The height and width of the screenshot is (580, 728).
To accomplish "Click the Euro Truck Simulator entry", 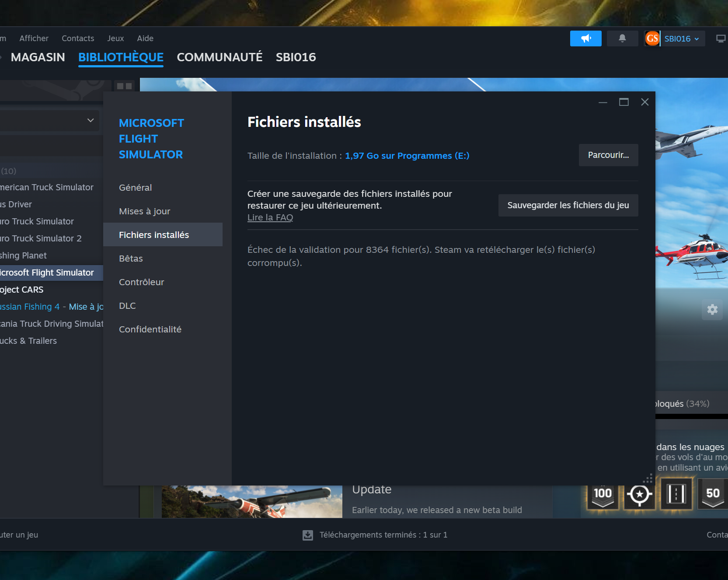I will pyautogui.click(x=37, y=221).
